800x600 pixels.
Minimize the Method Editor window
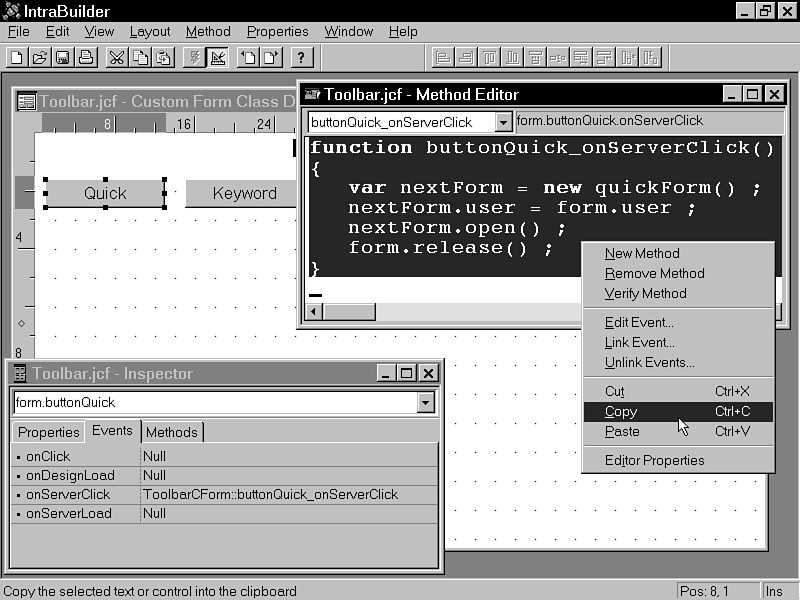732,94
